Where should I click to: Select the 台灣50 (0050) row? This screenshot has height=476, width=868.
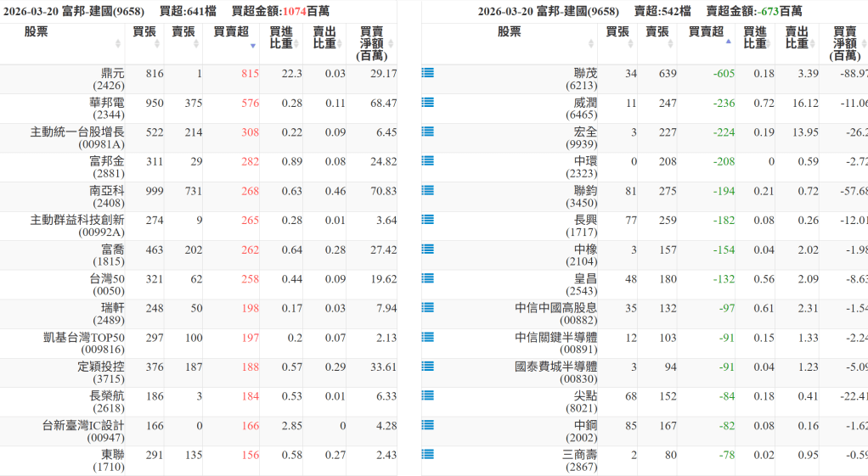(107, 284)
